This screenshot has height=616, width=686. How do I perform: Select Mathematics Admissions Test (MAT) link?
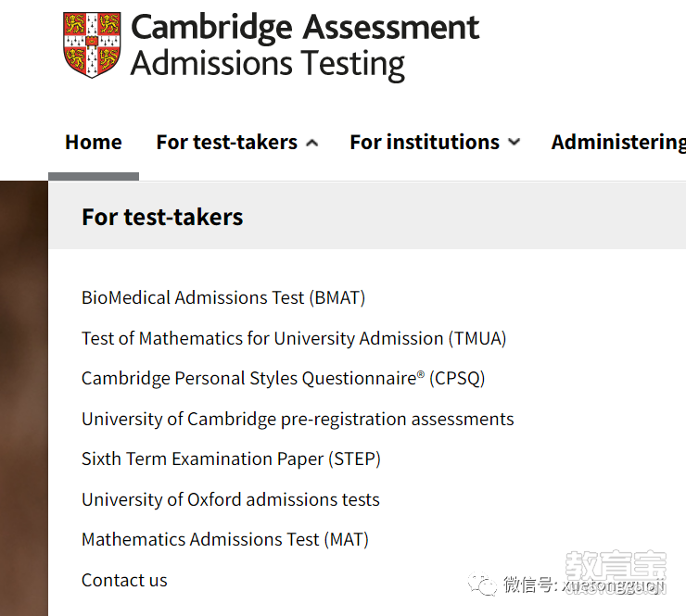click(225, 539)
